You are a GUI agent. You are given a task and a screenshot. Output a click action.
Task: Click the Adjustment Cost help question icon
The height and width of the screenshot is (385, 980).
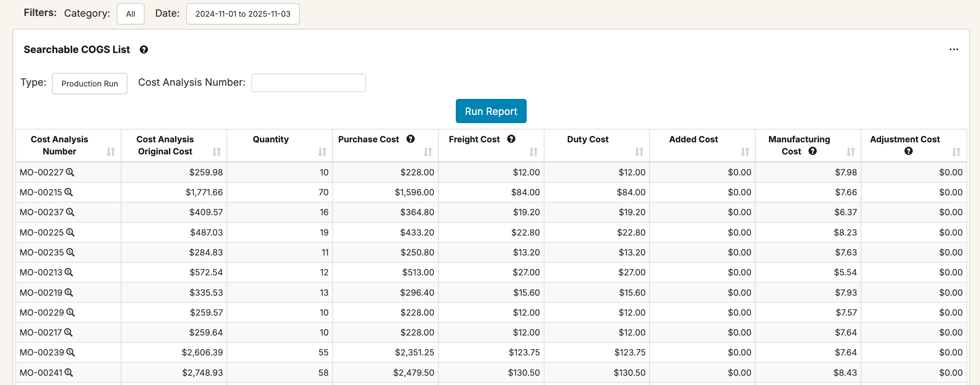coord(908,151)
